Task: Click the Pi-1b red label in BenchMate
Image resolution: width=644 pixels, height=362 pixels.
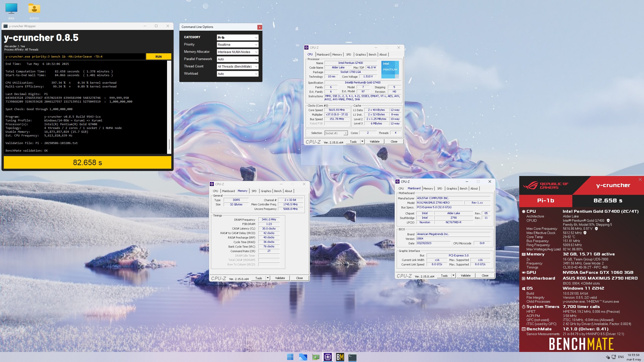Action: (x=546, y=201)
